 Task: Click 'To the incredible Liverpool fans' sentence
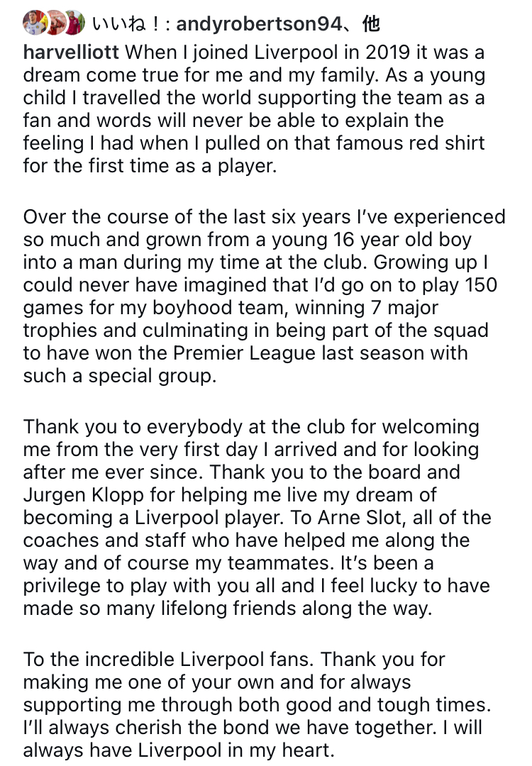[x=169, y=660]
